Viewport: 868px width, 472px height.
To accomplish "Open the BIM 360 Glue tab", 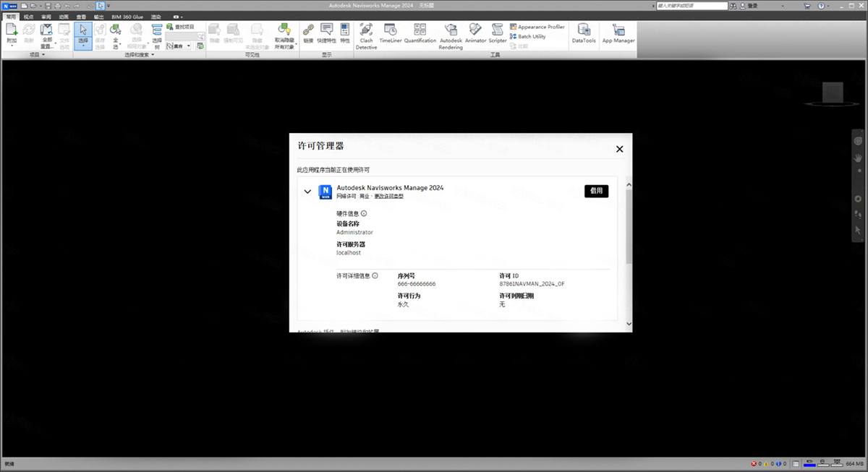I will [127, 17].
